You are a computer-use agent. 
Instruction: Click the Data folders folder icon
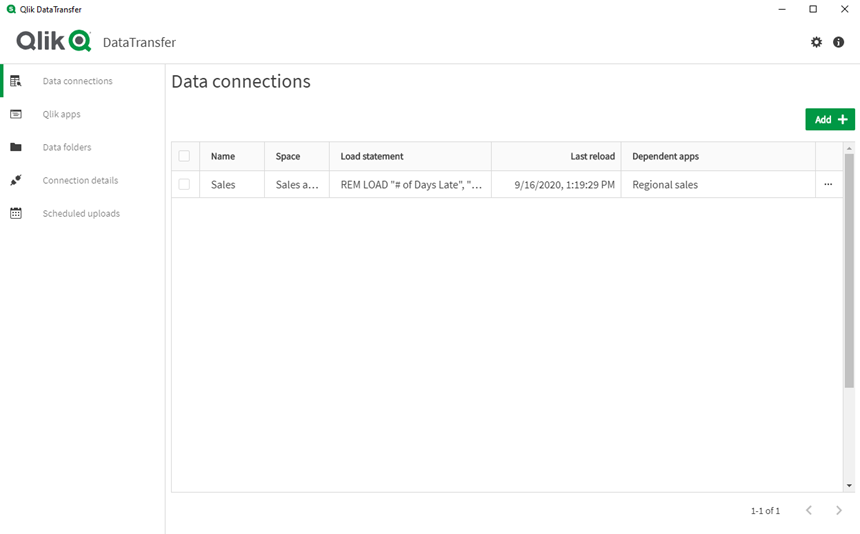click(x=16, y=147)
